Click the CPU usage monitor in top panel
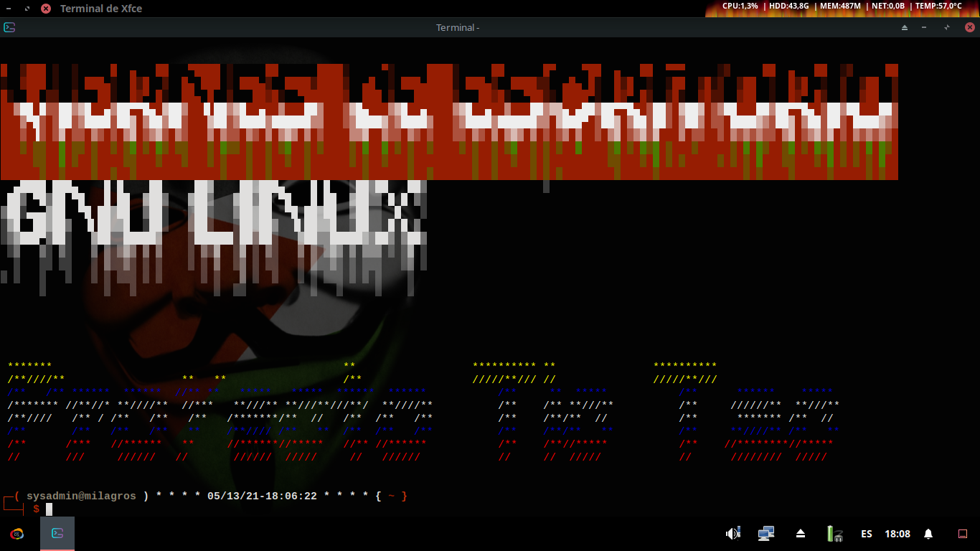Screen dimensions: 980x551 coord(740,6)
